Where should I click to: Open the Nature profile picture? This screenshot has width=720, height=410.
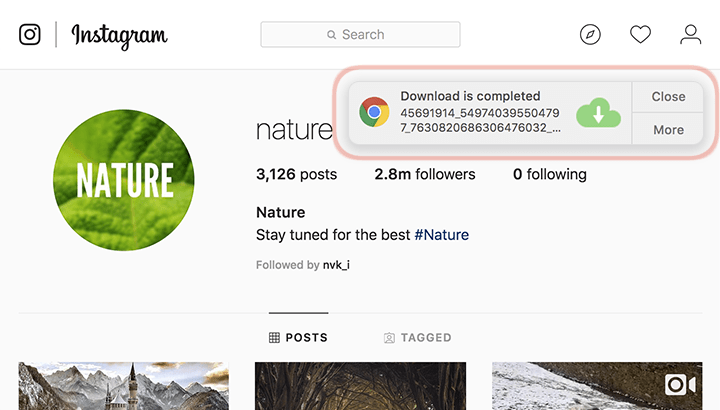click(124, 180)
